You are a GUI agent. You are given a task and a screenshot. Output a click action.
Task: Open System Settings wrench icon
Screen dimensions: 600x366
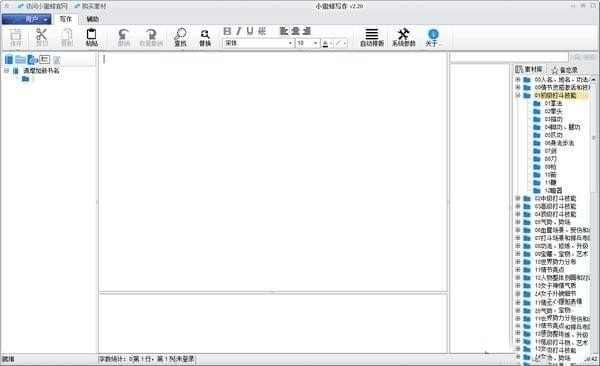click(403, 37)
